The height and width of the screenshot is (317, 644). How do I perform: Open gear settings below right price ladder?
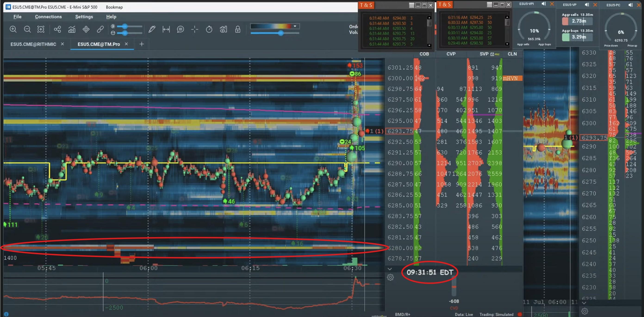585,311
